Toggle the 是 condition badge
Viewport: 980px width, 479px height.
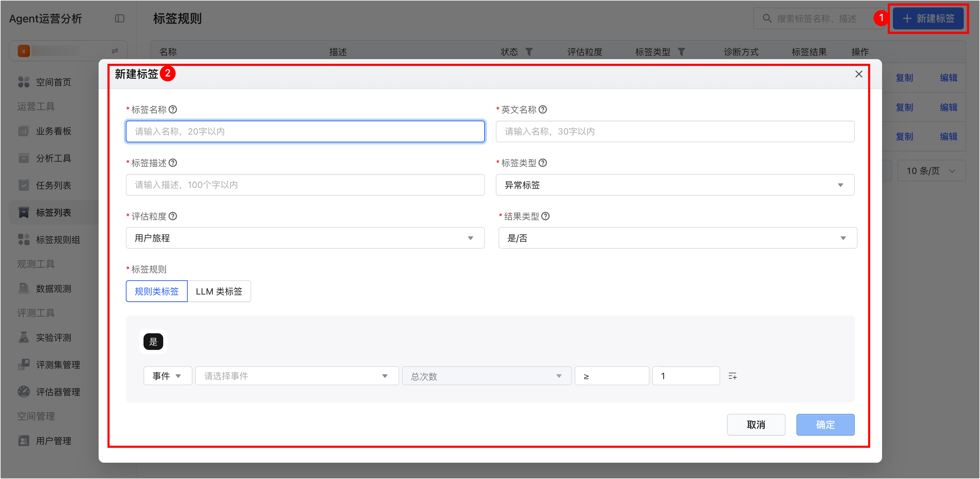tap(153, 341)
